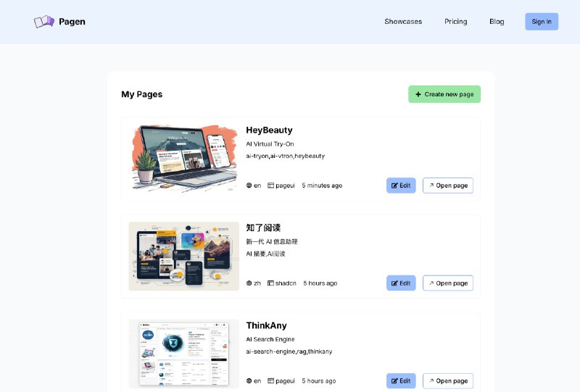Click the ai-tryon,ai-vtron,heybeauty tags text
This screenshot has width=580, height=392.
click(285, 156)
